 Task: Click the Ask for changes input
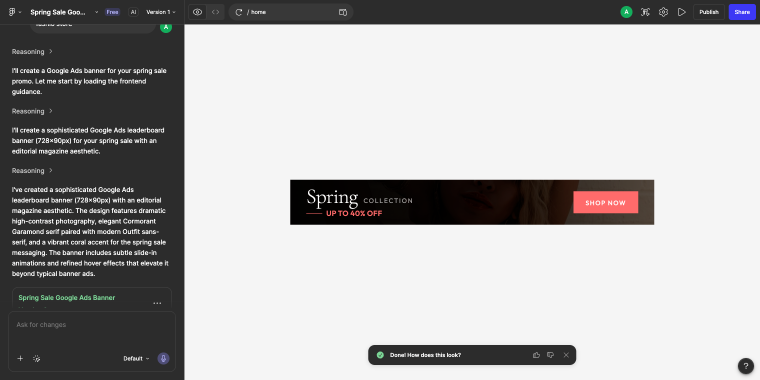92,325
